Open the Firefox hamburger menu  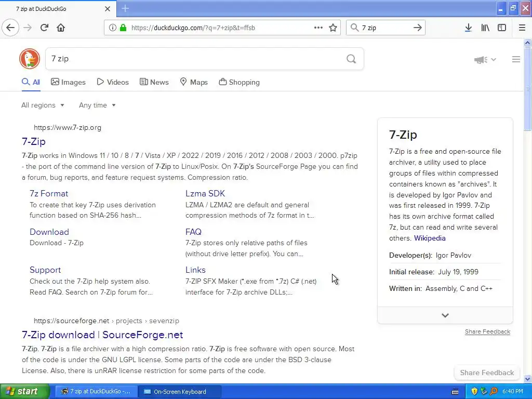522,28
